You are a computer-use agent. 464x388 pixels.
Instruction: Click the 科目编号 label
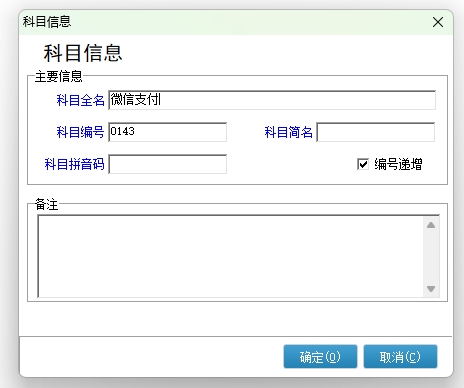81,132
